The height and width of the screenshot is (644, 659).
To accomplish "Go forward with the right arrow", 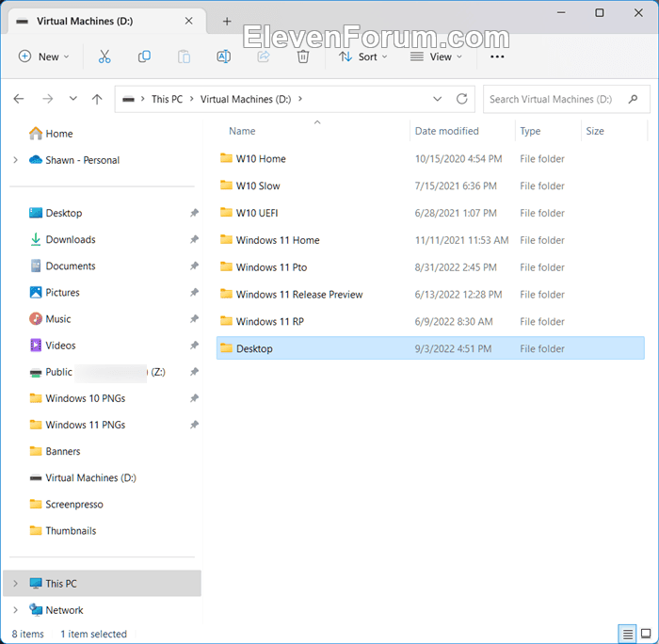I will pos(48,99).
